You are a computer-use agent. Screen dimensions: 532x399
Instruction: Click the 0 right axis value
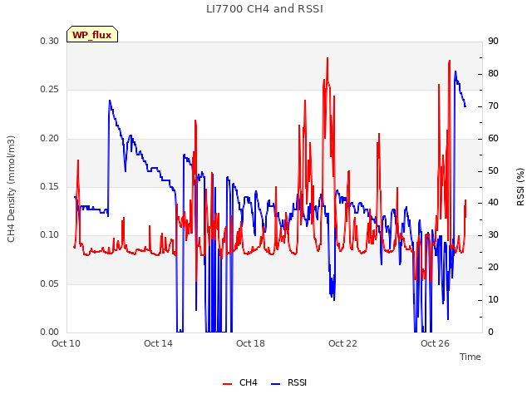click(x=490, y=332)
